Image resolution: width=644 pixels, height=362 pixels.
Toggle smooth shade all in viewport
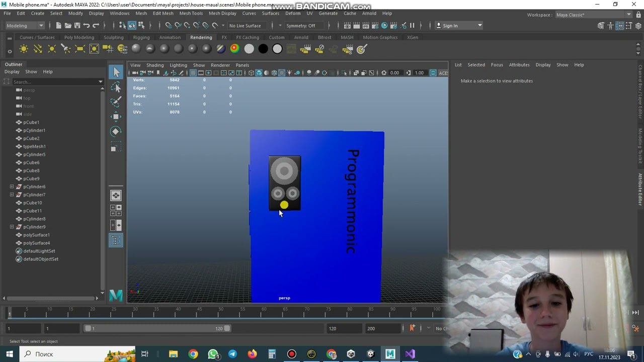[259, 73]
